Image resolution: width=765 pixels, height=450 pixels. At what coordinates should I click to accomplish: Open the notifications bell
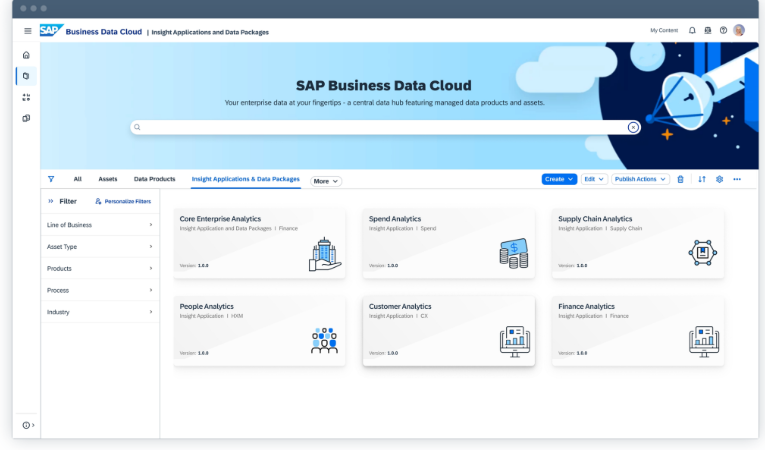pyautogui.click(x=692, y=30)
